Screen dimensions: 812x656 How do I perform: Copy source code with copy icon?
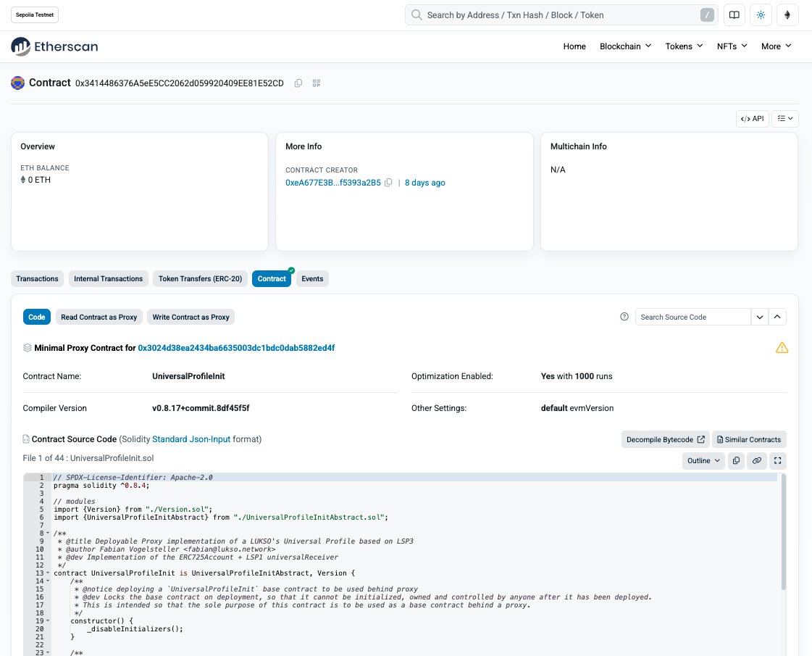736,460
